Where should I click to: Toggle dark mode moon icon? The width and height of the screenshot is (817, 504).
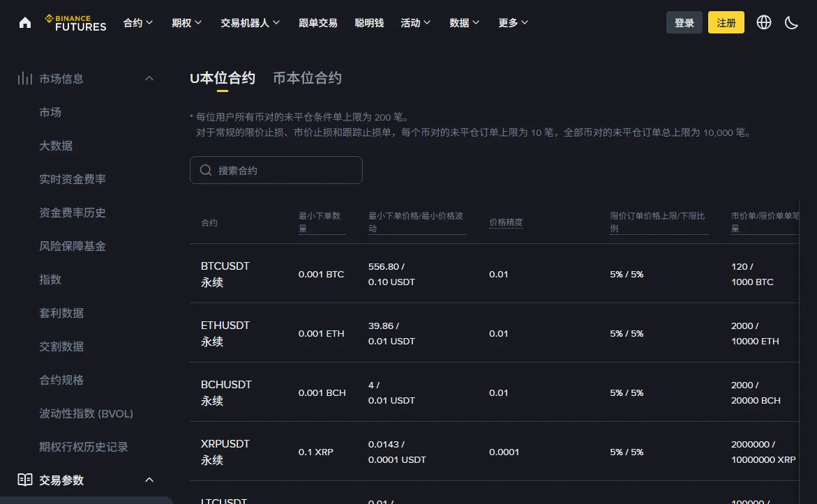point(791,22)
